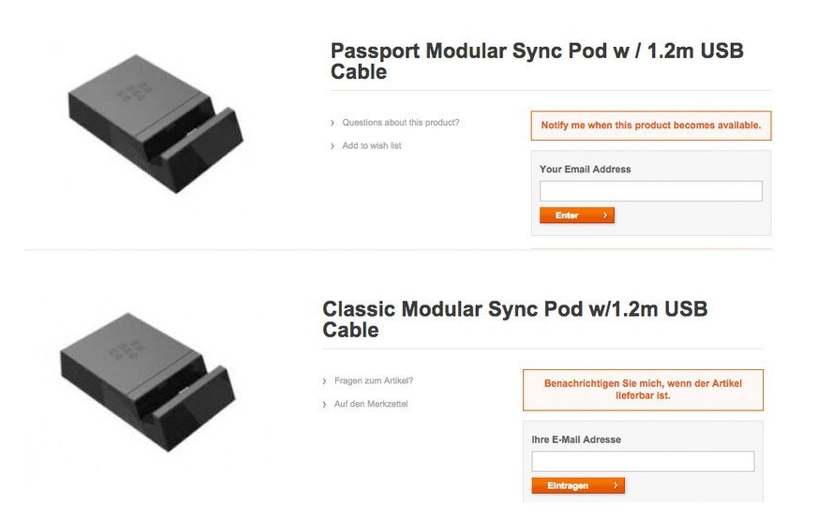813x527 pixels.
Task: Open the Passport Modular Sync Pod title
Action: pos(536,61)
